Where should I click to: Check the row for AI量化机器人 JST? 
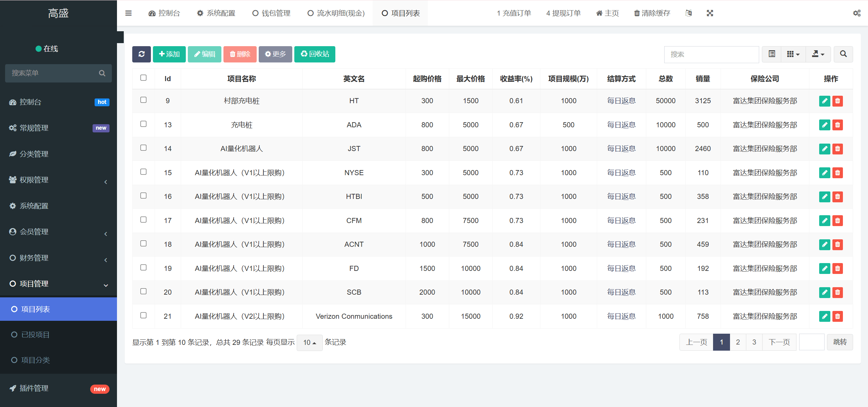coord(143,148)
